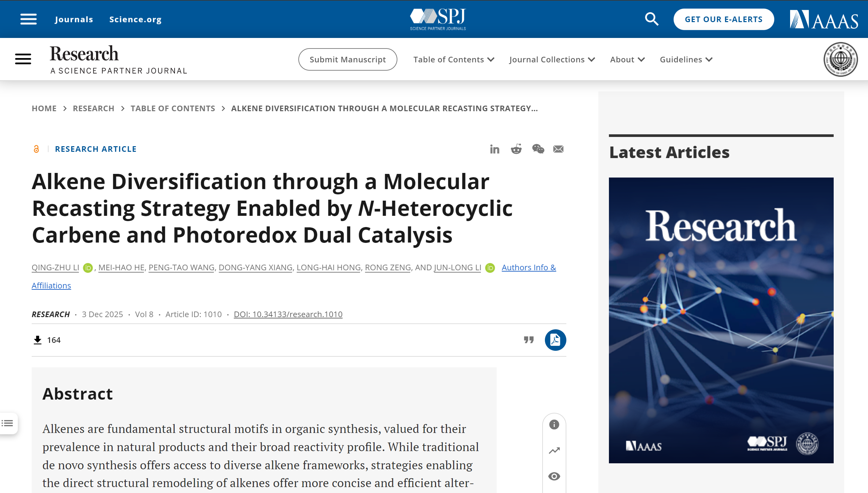Open the top-left hamburger menu
Image resolution: width=868 pixels, height=493 pixels.
click(x=28, y=19)
